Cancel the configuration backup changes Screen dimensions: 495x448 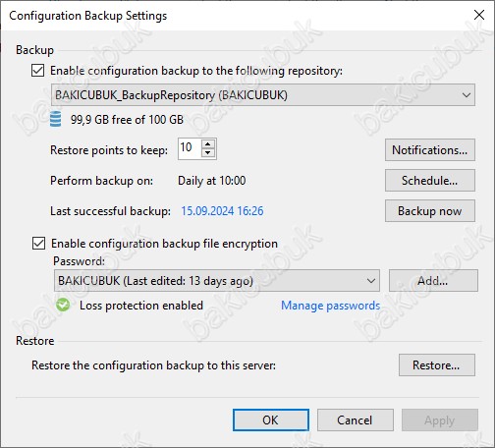click(x=356, y=420)
